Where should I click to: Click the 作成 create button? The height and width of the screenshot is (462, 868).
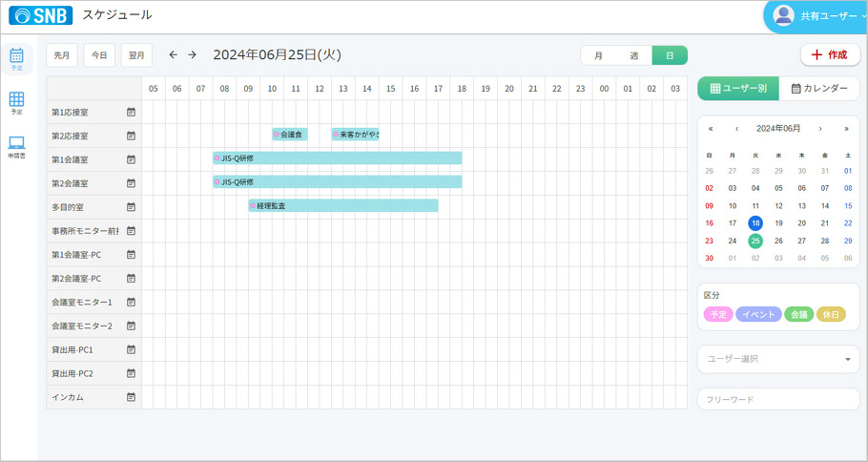pyautogui.click(x=829, y=55)
